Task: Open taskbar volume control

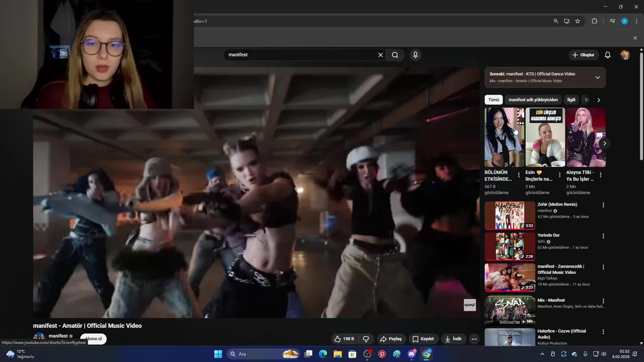Action: (x=603, y=354)
